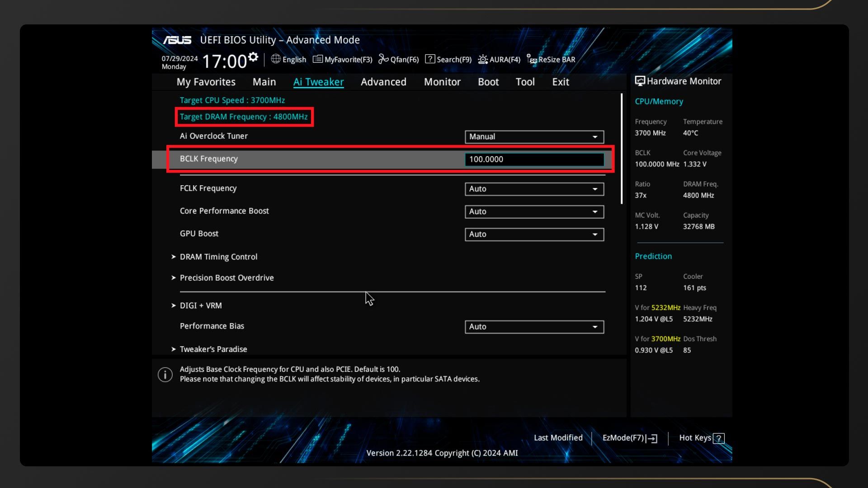
Task: Click the BCLK Frequency input field
Action: click(534, 160)
